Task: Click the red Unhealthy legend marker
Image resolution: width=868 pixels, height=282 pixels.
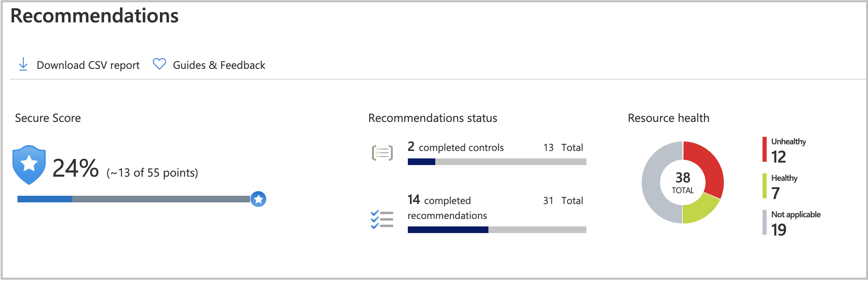Action: pos(765,149)
